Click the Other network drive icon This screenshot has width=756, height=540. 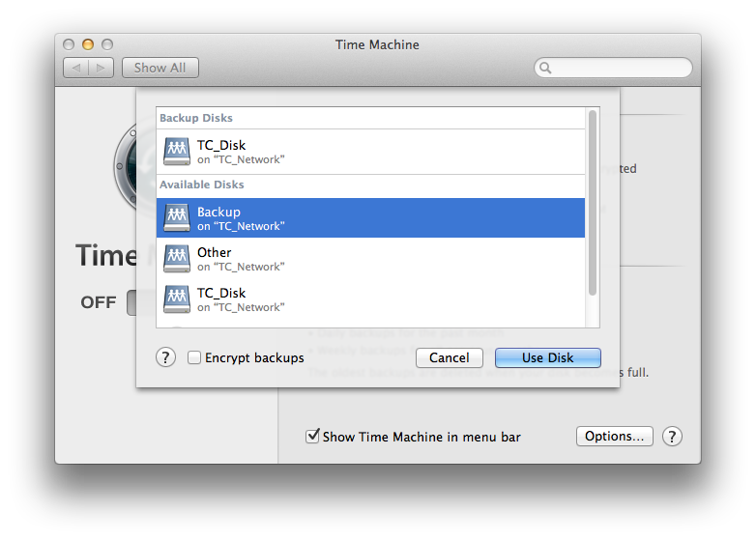(177, 258)
